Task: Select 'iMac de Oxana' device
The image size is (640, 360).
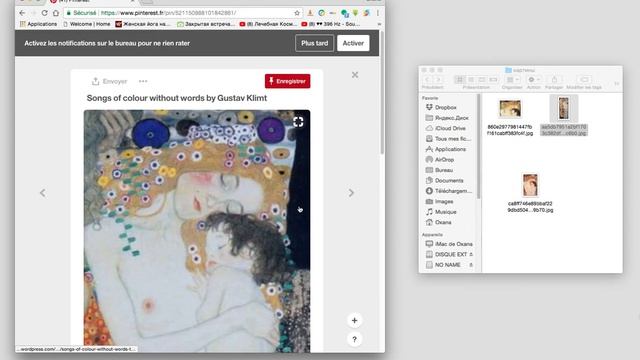Action: (449, 244)
